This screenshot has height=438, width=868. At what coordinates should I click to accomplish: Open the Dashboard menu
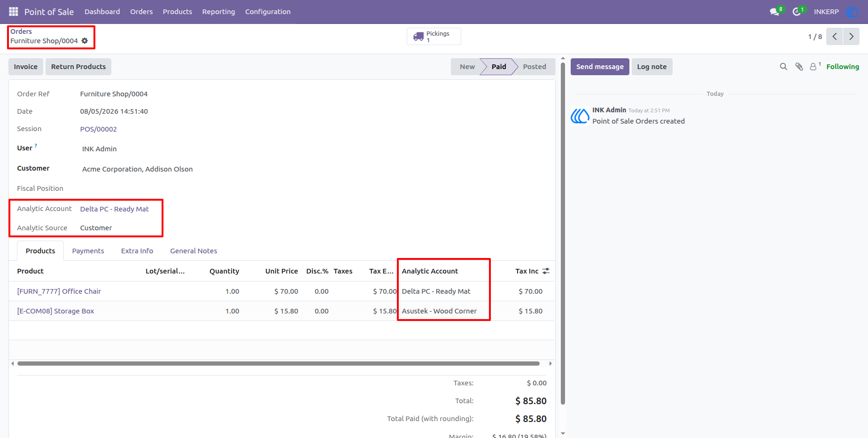tap(102, 12)
